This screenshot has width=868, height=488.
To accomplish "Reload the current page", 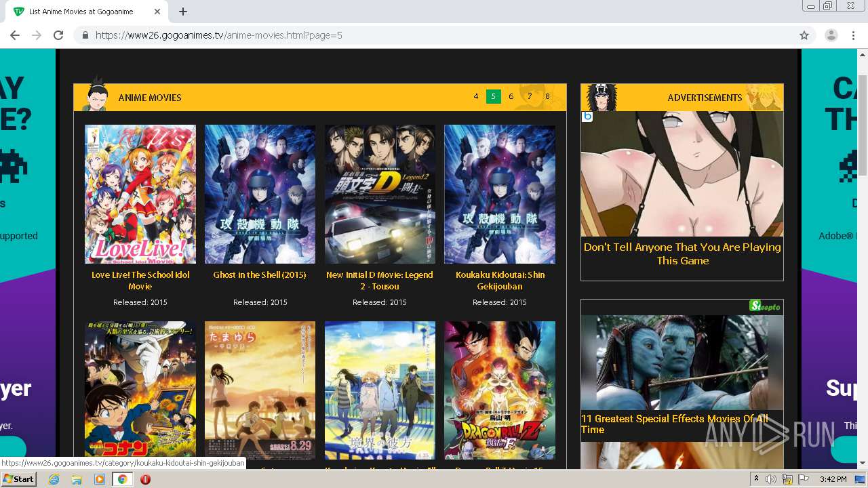I will coord(58,35).
